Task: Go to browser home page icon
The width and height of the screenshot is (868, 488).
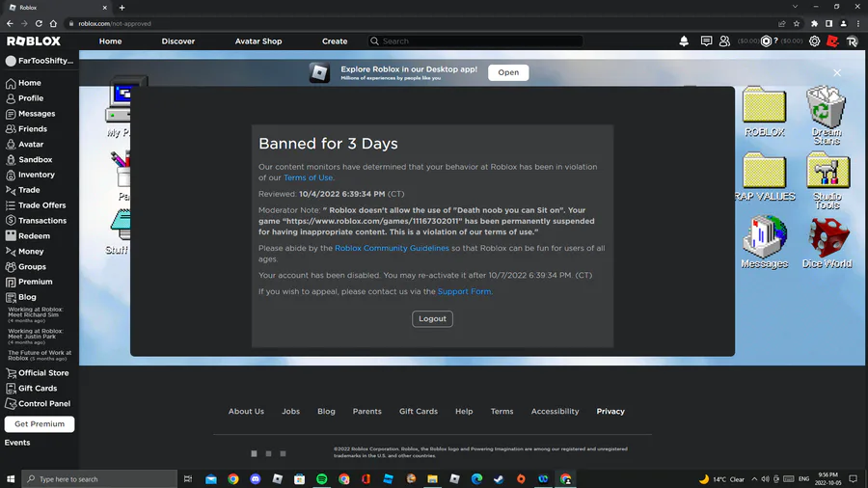Action: [53, 23]
